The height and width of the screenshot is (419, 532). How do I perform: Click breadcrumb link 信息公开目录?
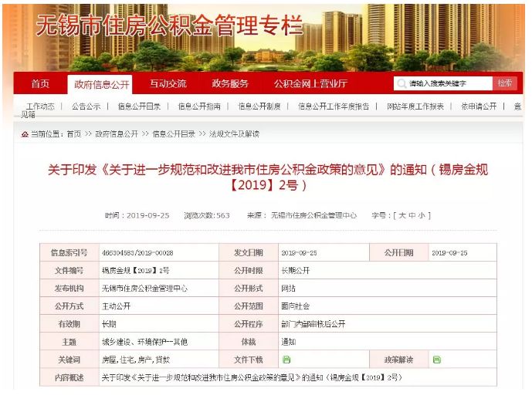[x=174, y=134]
